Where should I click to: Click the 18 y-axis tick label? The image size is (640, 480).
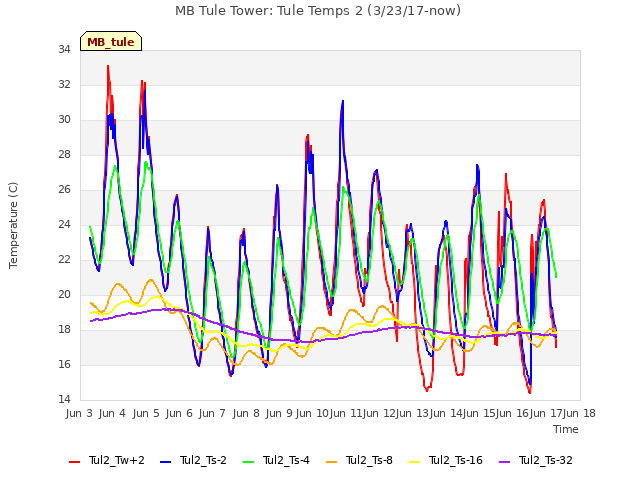64,329
